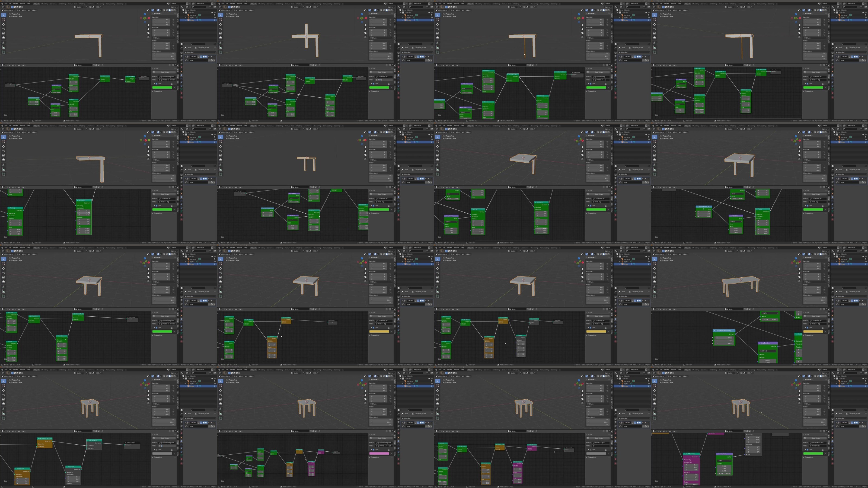Open Object Mode dropdown in wide-table frame
This screenshot has width=868, height=488.
pyautogui.click(x=659, y=254)
